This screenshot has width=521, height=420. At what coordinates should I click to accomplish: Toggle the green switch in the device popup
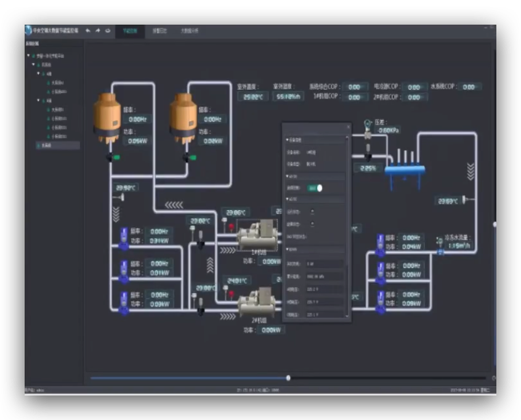tap(315, 188)
